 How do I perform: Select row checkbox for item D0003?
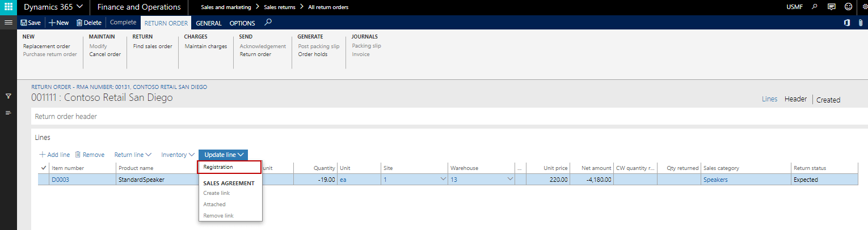(44, 180)
